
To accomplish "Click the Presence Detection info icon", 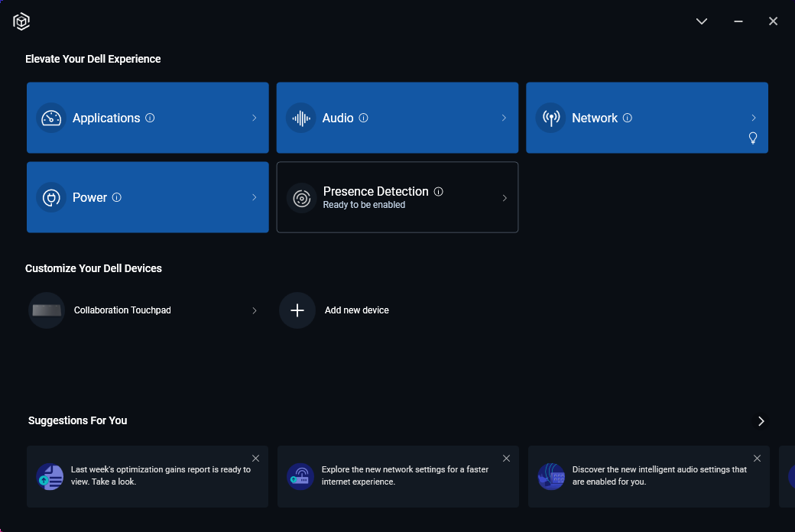I will coord(438,192).
